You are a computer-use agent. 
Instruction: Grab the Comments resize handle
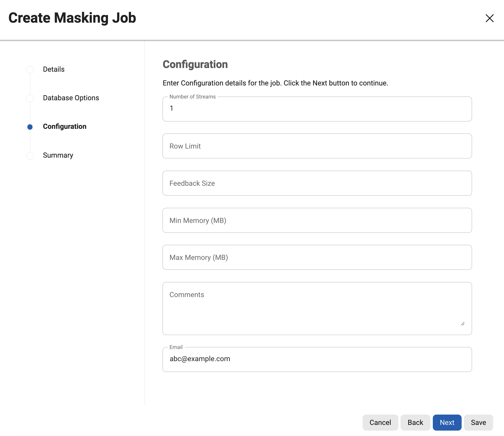pos(463,324)
